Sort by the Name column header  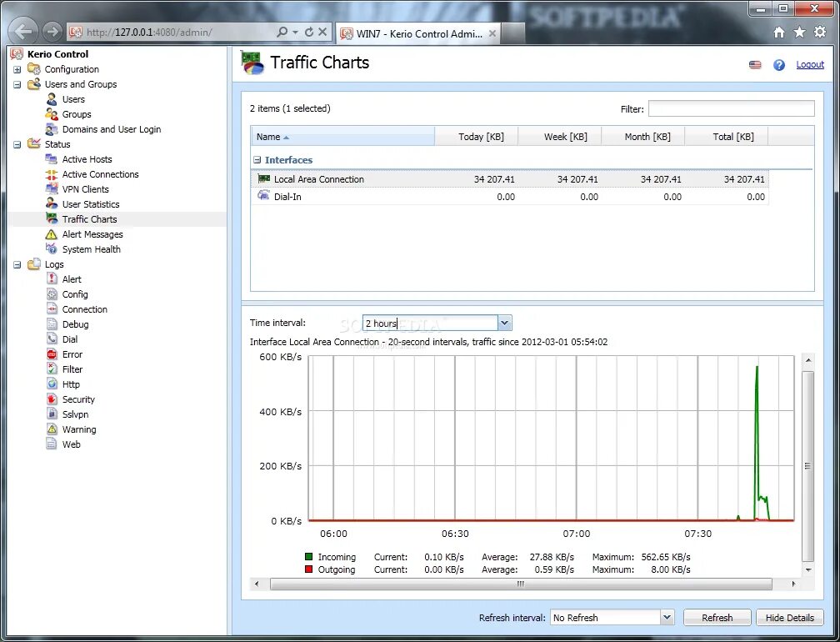tap(342, 137)
